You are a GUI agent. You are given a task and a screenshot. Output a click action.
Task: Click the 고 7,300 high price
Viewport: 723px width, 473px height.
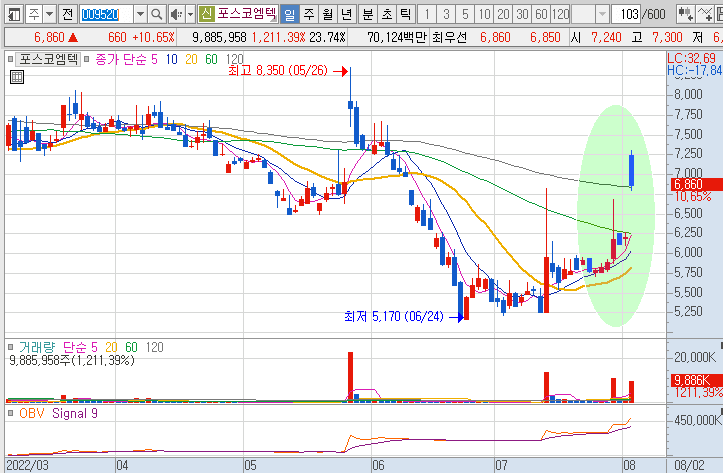[x=657, y=37]
